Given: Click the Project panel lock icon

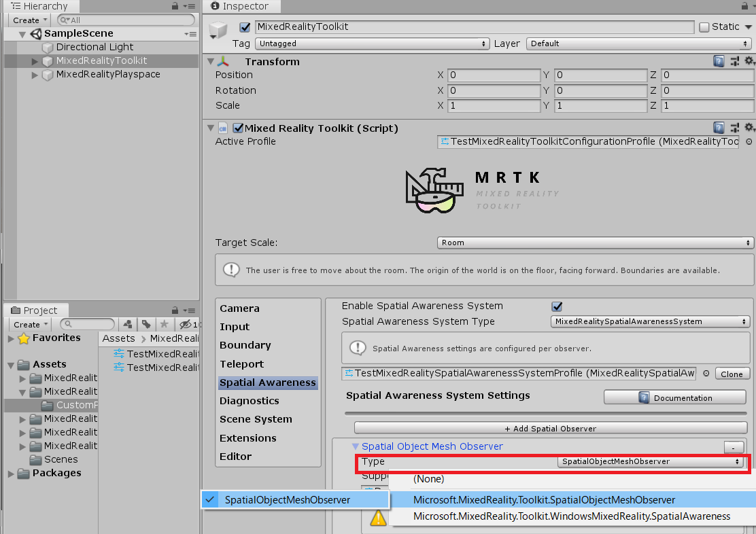Looking at the screenshot, I should (x=175, y=310).
